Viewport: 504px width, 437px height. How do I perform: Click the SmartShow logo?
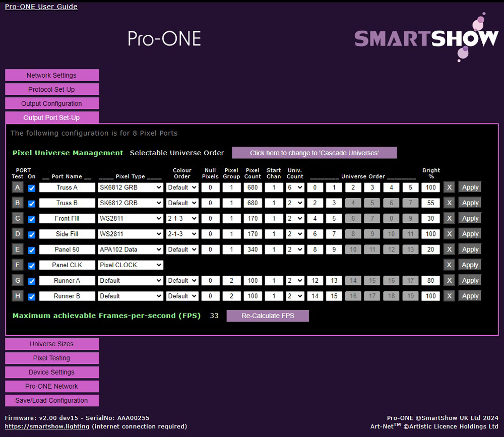point(426,38)
